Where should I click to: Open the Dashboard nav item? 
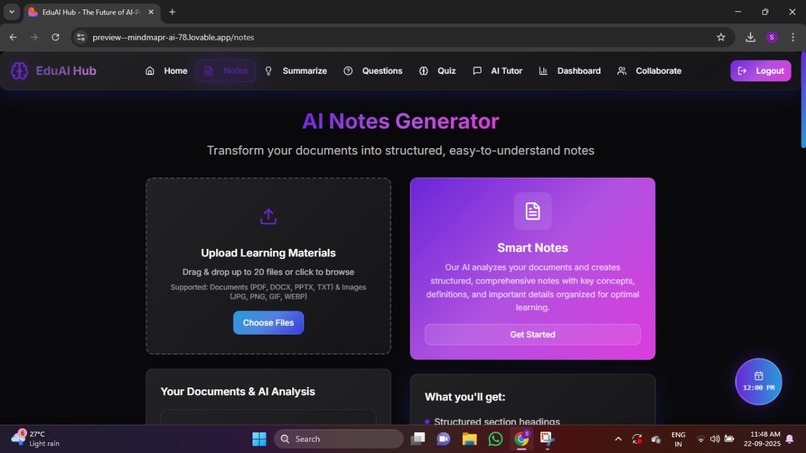pyautogui.click(x=570, y=71)
